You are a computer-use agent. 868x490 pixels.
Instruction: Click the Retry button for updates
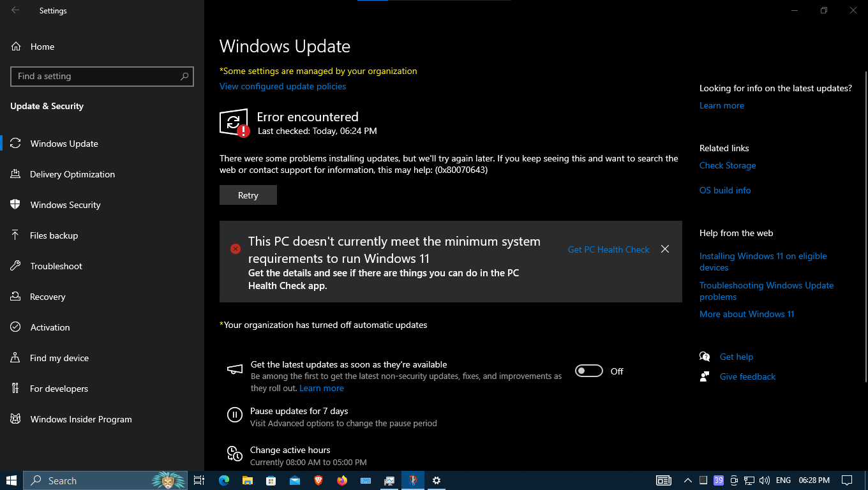pyautogui.click(x=248, y=195)
